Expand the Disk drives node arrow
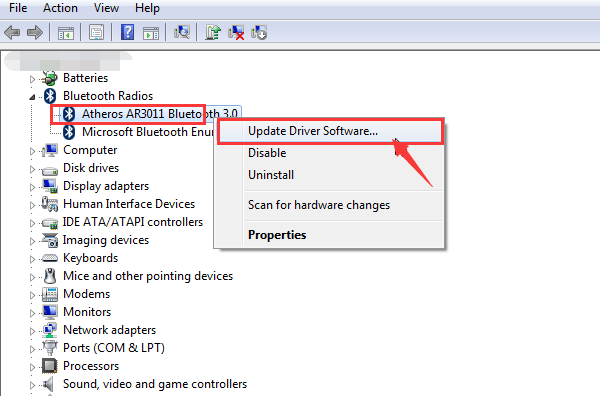The width and height of the screenshot is (600, 396). click(32, 169)
